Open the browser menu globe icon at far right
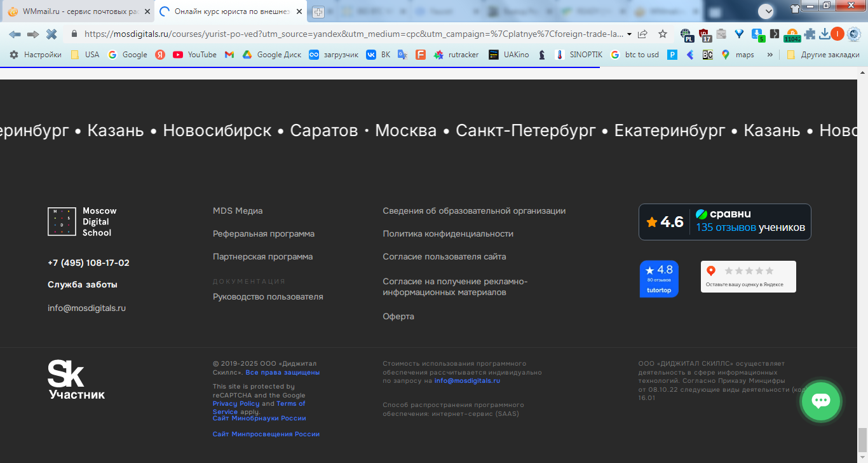Image resolution: width=868 pixels, height=463 pixels. [x=854, y=34]
